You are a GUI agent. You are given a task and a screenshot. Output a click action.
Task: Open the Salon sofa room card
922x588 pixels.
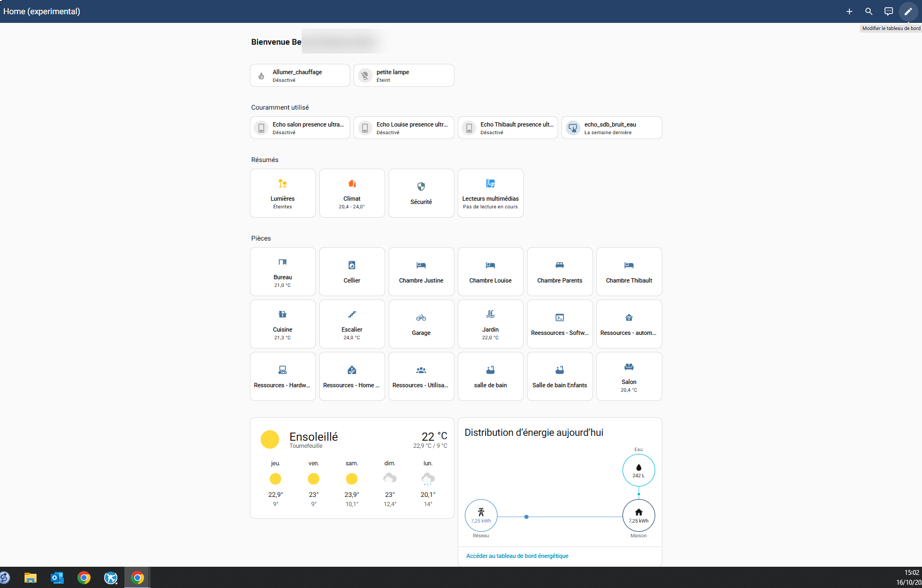tap(629, 376)
